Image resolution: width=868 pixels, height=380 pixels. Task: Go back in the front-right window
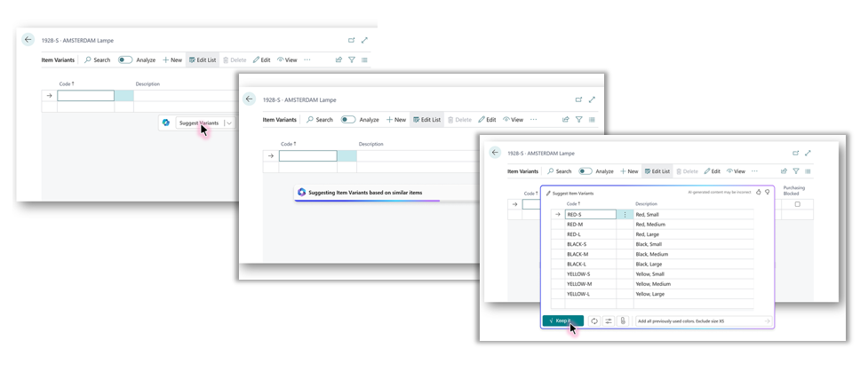(x=495, y=153)
